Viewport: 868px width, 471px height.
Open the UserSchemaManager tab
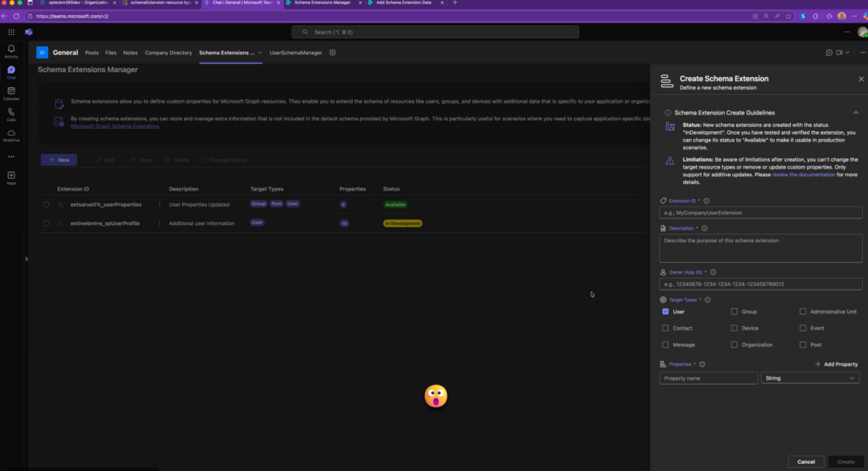coord(296,53)
